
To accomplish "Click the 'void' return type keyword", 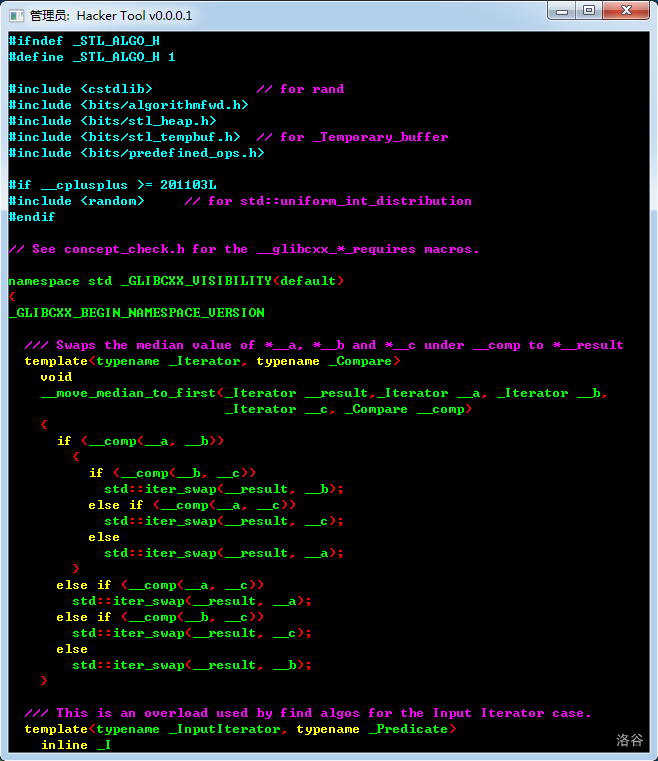I will (56, 377).
